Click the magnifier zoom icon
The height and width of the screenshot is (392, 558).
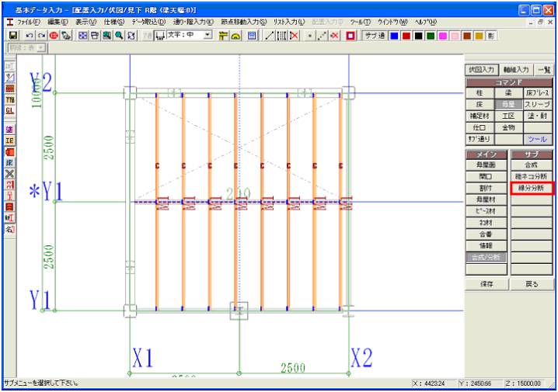(119, 36)
